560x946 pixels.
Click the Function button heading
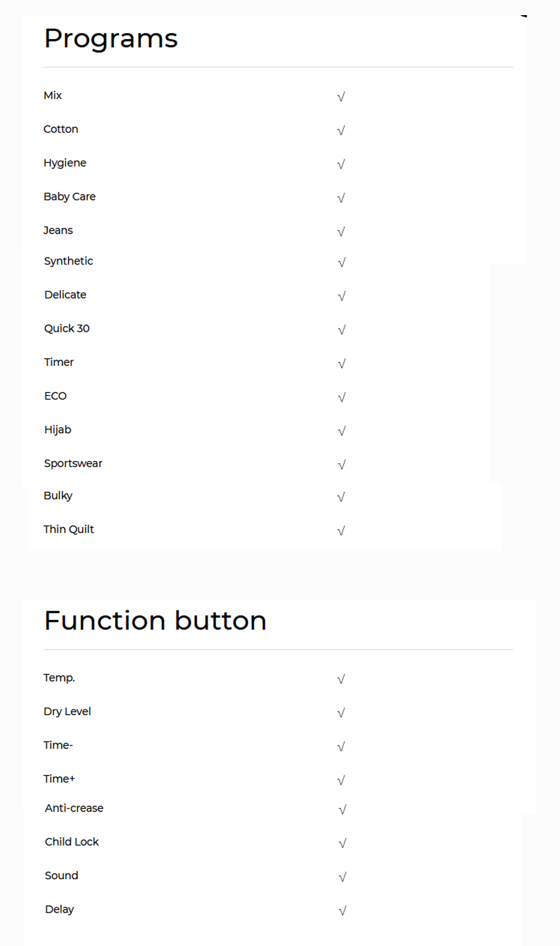click(x=155, y=621)
